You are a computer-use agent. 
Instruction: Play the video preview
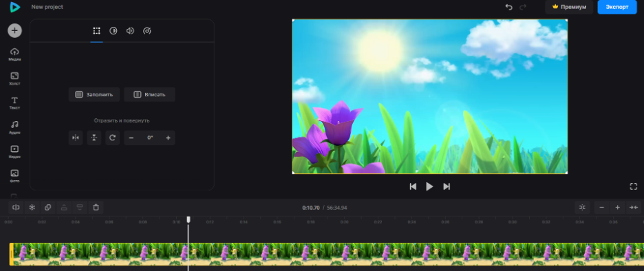coord(429,186)
